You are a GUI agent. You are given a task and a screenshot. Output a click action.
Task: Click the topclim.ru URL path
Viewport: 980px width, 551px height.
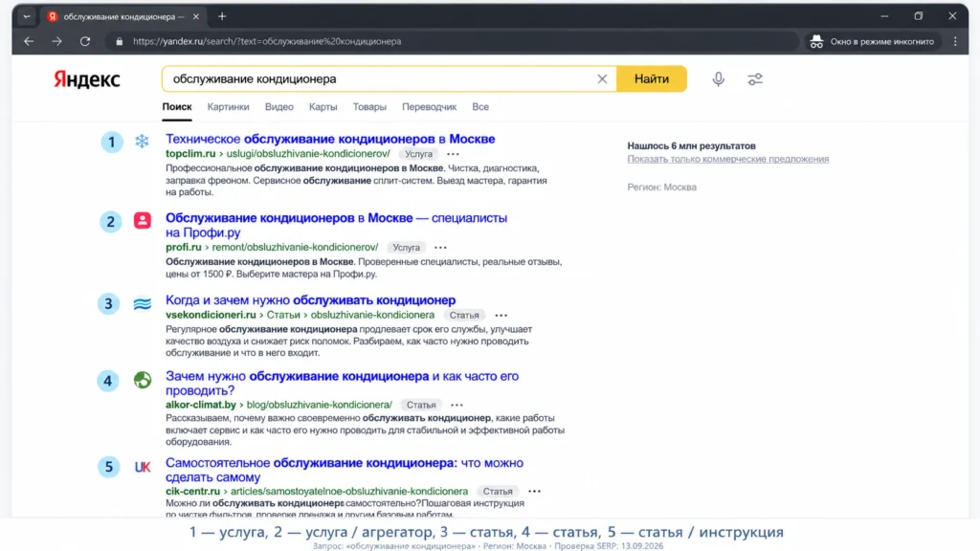click(x=278, y=154)
